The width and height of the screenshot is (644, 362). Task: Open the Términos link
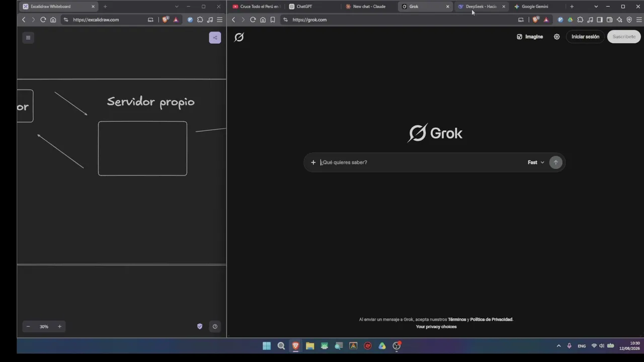(x=457, y=320)
